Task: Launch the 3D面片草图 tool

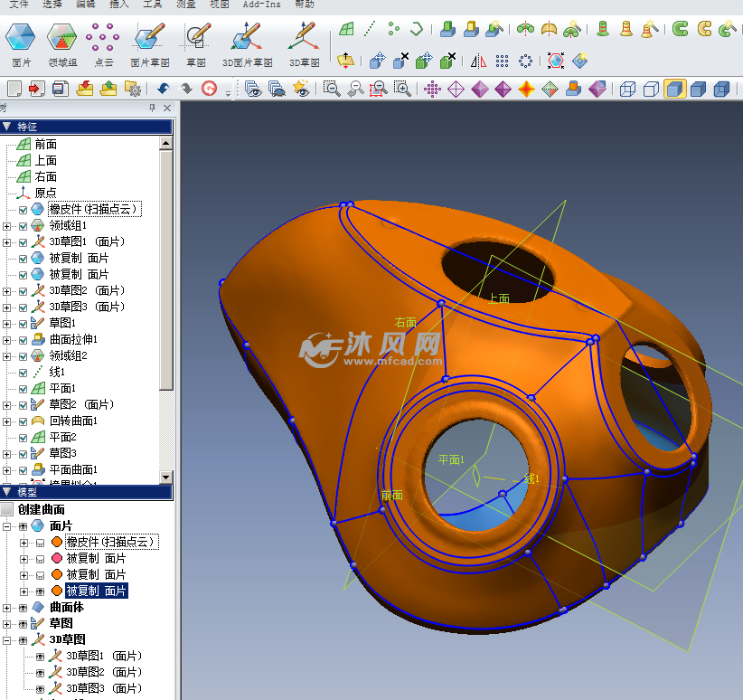Action: click(x=247, y=39)
